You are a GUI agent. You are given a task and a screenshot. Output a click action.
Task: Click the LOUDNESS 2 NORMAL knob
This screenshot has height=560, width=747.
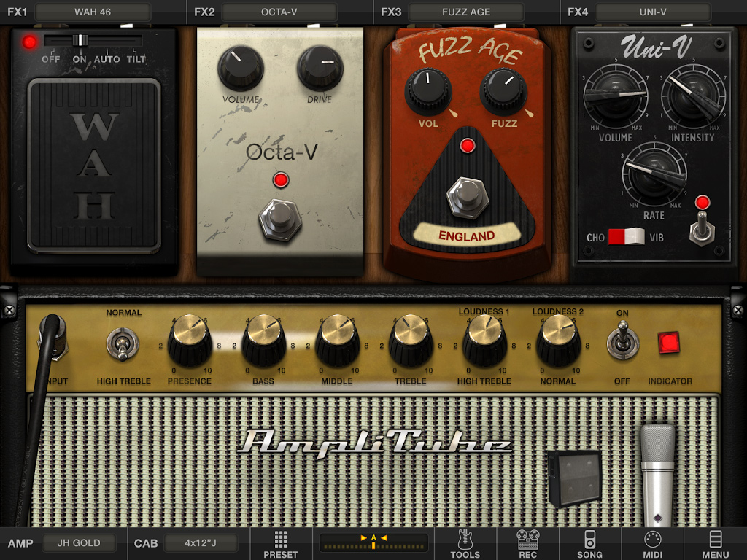(x=558, y=340)
